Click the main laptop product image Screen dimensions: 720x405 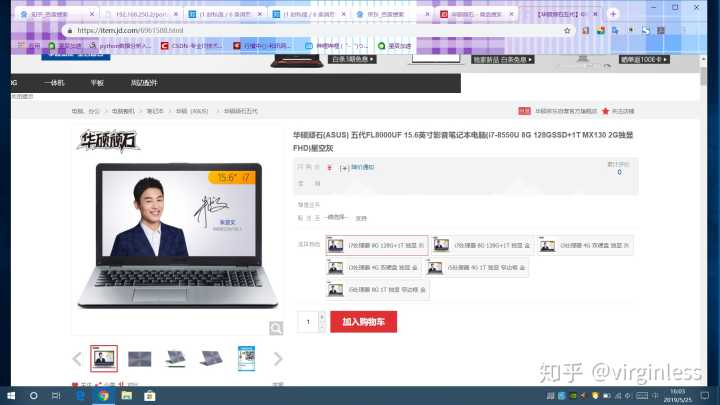point(178,235)
